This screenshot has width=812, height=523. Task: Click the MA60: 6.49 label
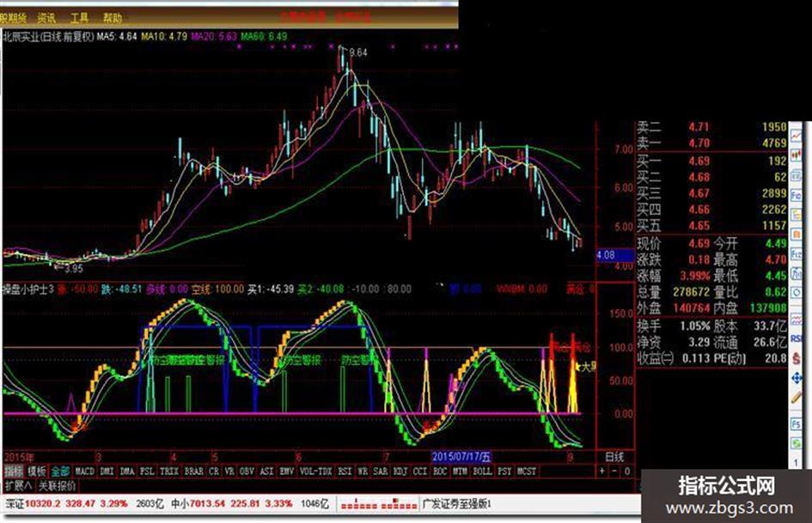(x=263, y=36)
